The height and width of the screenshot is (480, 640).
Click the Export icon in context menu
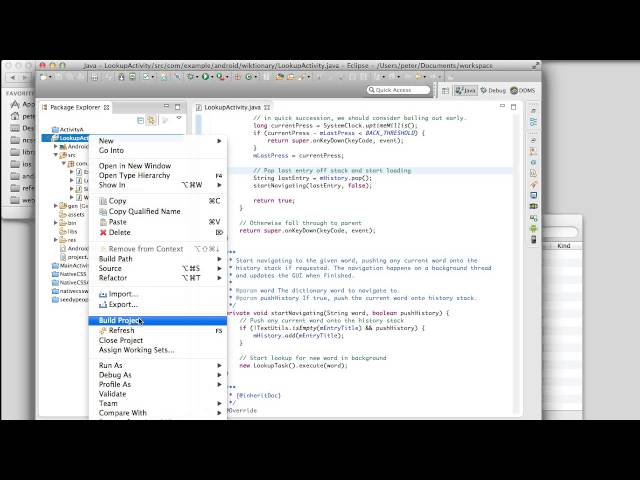(103, 305)
